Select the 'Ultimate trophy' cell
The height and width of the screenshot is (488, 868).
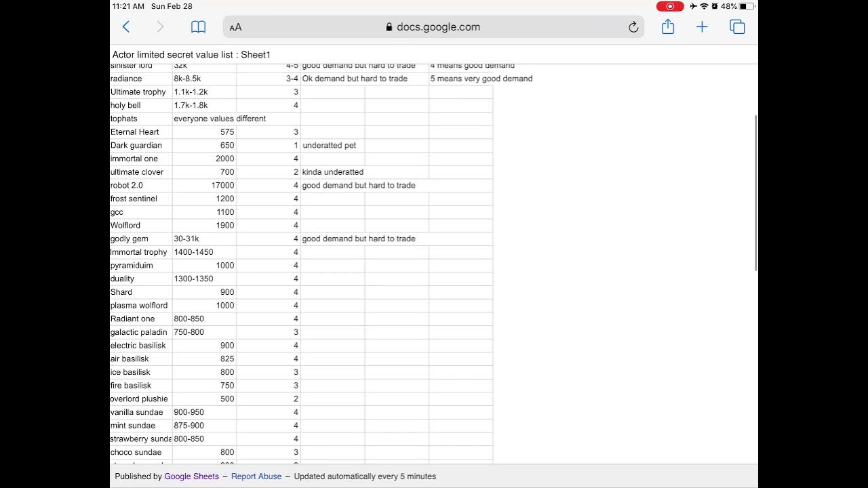[141, 92]
